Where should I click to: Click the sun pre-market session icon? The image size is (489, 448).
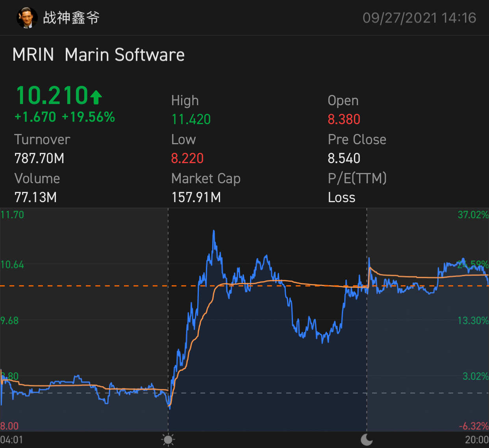[168, 440]
